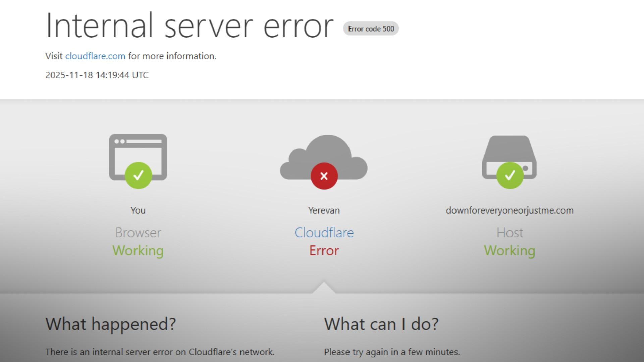Click the Please try again message
Image resolution: width=644 pixels, height=362 pixels.
click(x=392, y=352)
